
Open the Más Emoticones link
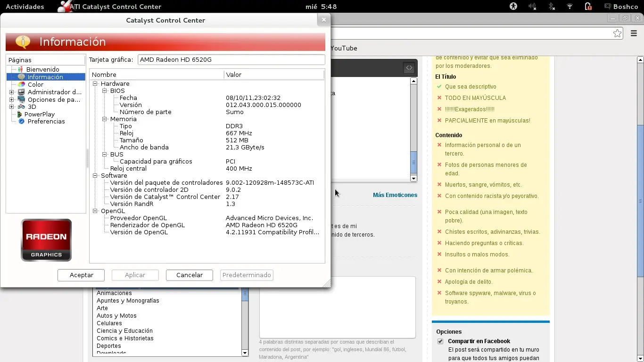[x=395, y=195]
